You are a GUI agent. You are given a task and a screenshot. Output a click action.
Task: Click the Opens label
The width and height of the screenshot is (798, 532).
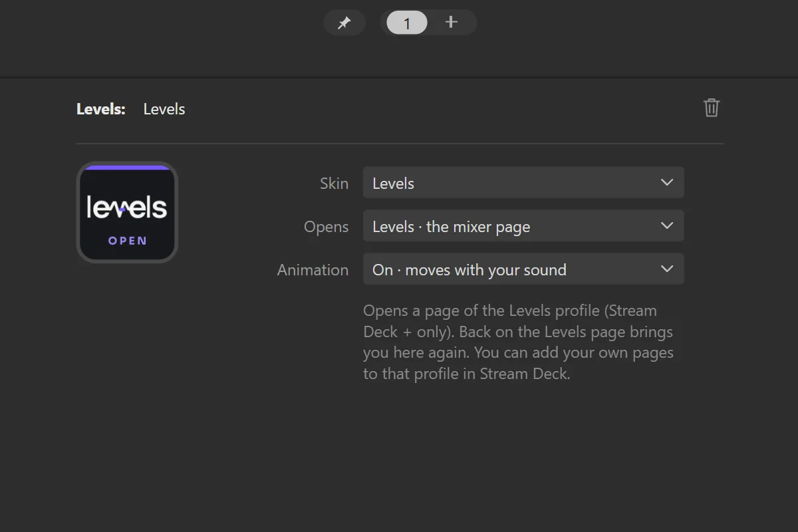click(x=326, y=227)
